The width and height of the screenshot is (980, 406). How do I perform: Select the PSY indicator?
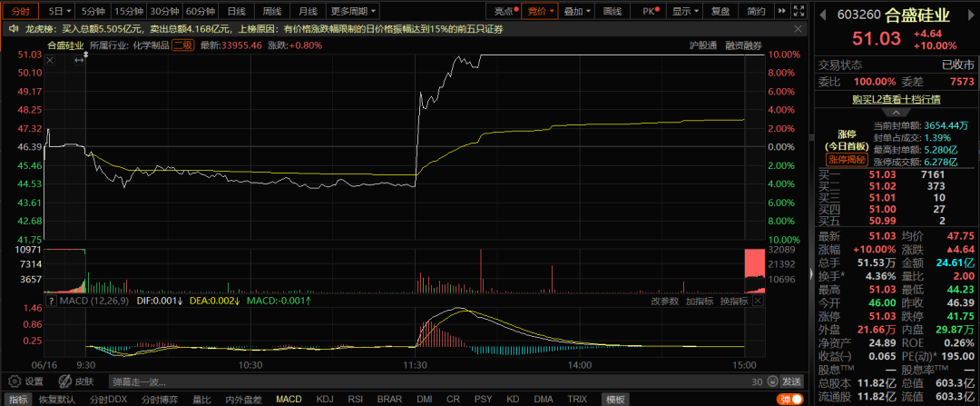click(483, 399)
